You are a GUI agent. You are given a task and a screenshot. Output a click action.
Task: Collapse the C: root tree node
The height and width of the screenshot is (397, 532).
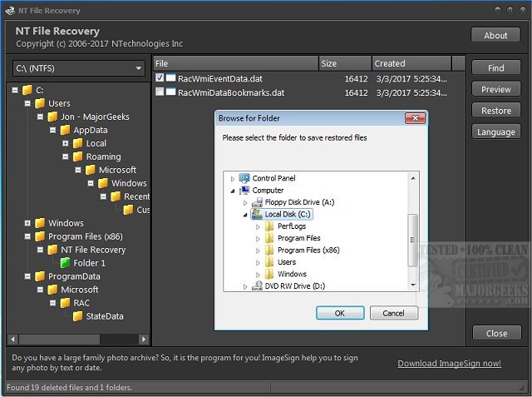[x=15, y=90]
